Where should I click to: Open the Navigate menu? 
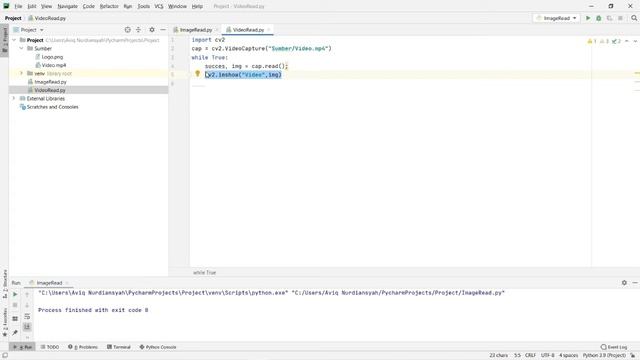[x=67, y=6]
